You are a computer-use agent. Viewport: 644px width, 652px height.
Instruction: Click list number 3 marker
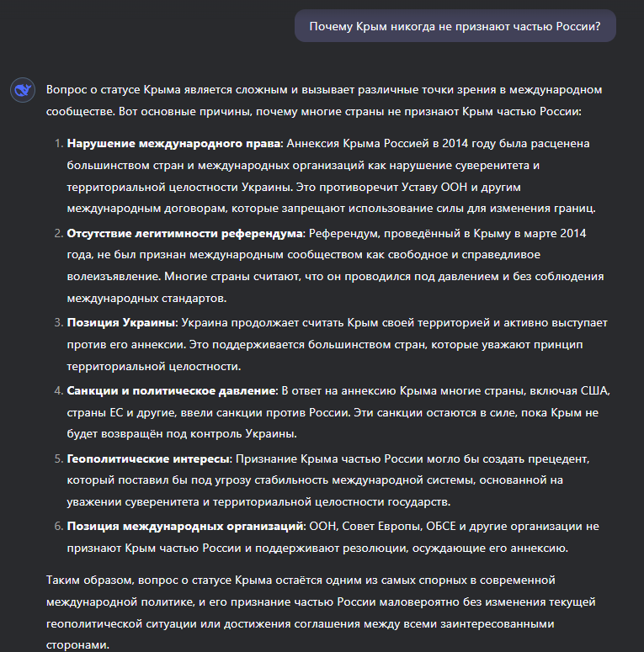(x=58, y=323)
